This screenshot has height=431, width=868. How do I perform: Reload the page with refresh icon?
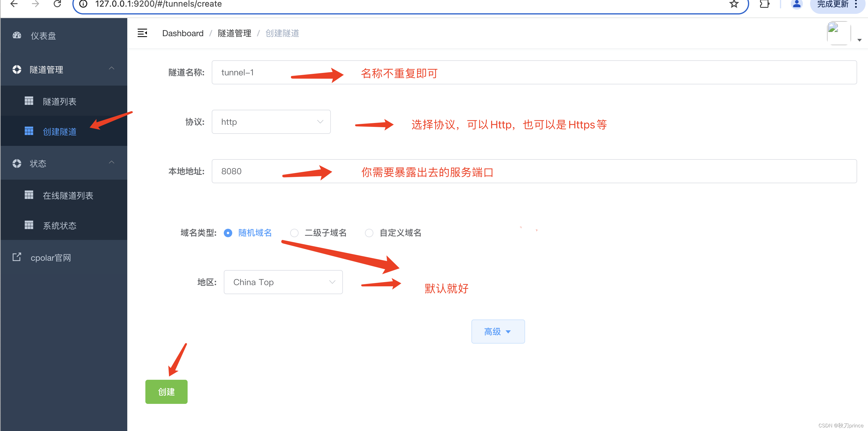click(57, 4)
